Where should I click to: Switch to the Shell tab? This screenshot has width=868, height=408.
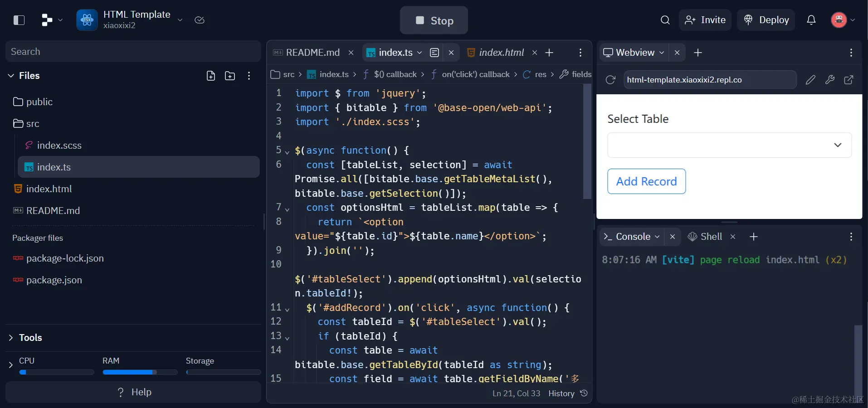(705, 237)
